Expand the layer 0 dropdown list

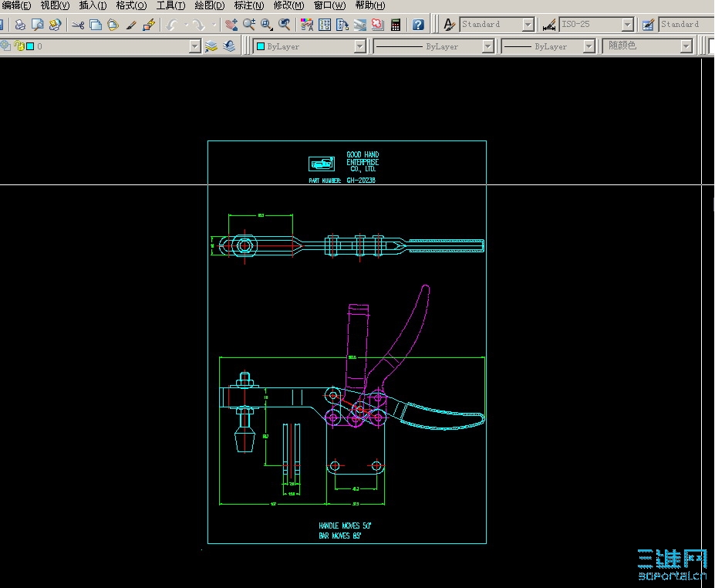pyautogui.click(x=194, y=46)
